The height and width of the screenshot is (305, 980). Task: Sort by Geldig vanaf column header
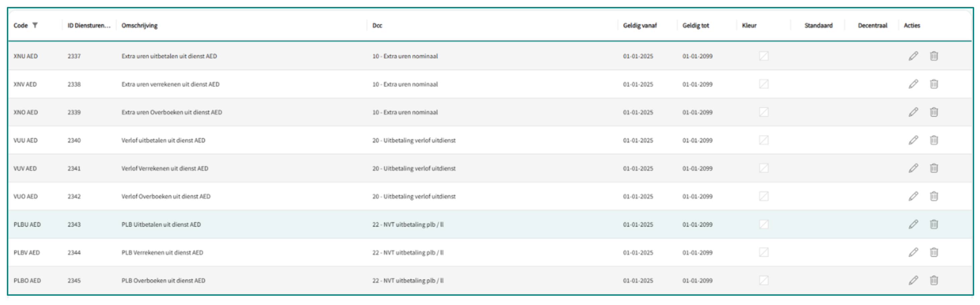coord(639,25)
